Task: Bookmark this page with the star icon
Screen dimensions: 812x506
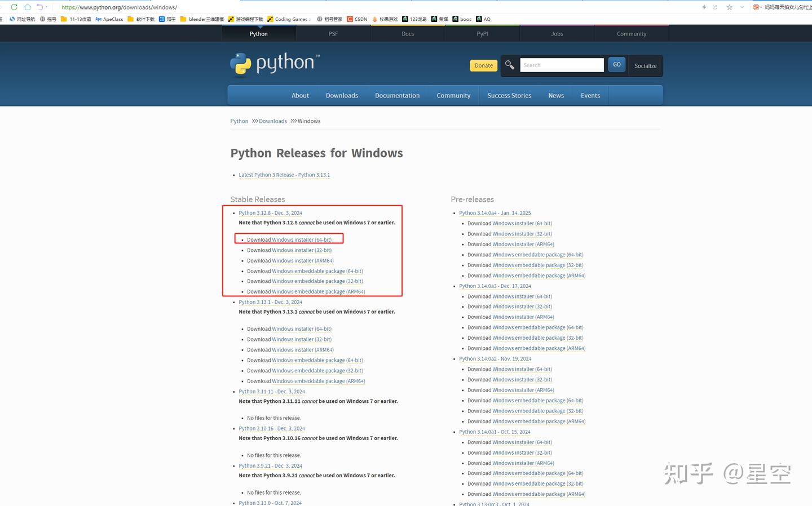Action: point(730,7)
